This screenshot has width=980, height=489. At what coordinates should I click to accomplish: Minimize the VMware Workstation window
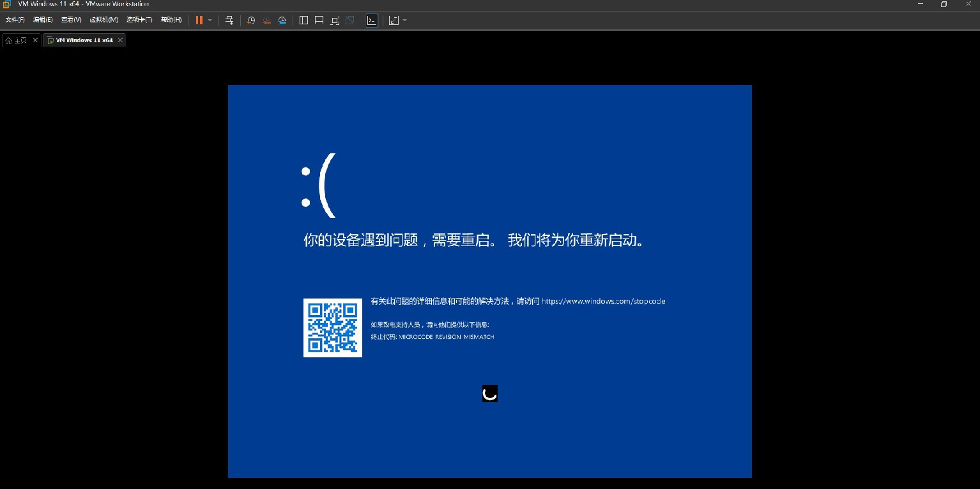click(x=921, y=4)
